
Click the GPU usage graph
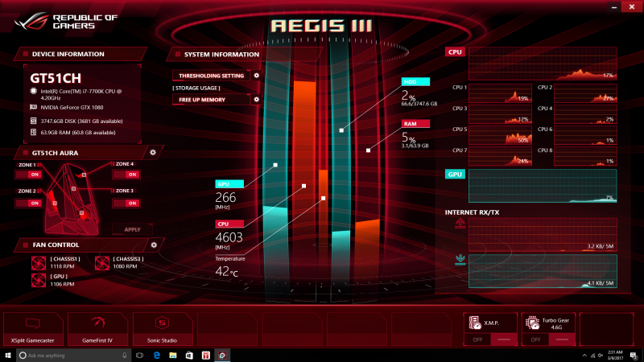543,186
